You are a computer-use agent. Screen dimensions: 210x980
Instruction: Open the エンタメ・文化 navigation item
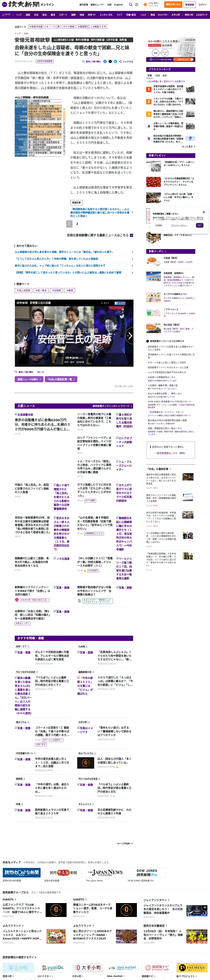pyautogui.click(x=106, y=15)
